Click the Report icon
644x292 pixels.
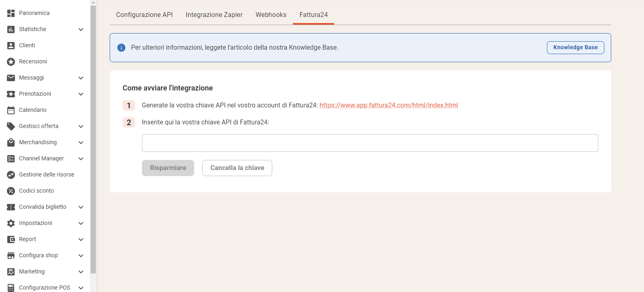point(11,239)
